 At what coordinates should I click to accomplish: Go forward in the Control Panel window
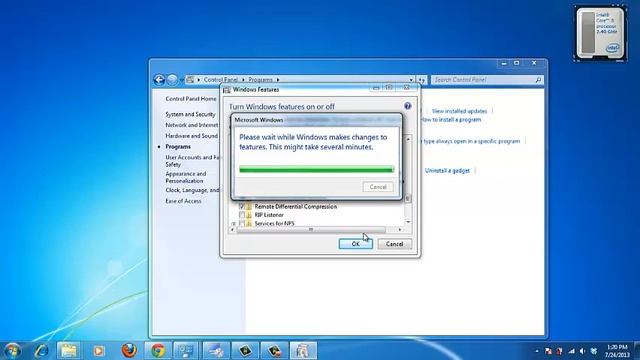click(x=172, y=80)
